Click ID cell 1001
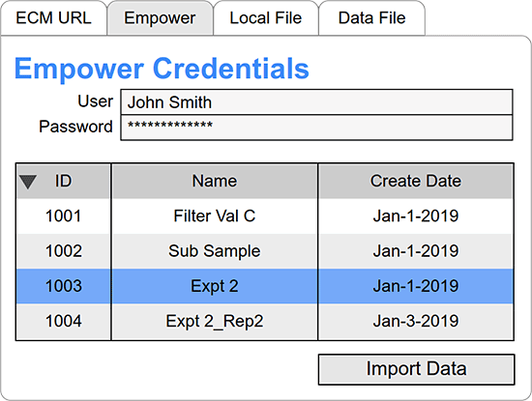 tap(64, 215)
